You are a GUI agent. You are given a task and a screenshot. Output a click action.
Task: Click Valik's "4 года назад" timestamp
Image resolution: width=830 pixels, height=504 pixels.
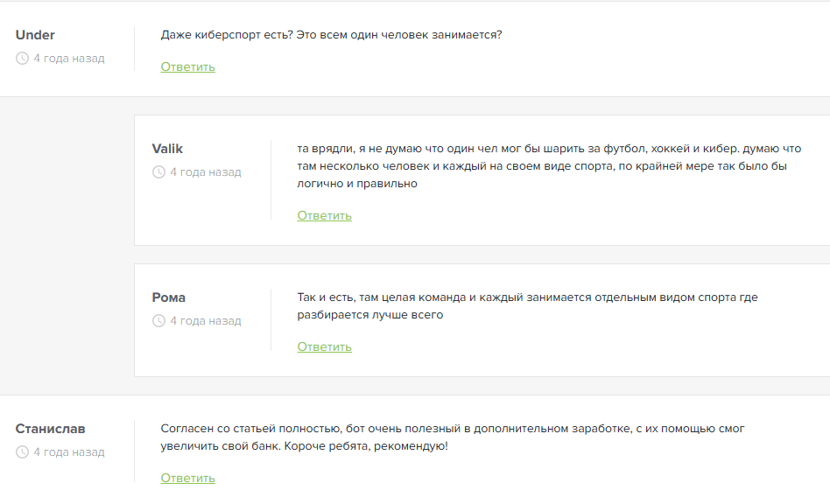(206, 172)
